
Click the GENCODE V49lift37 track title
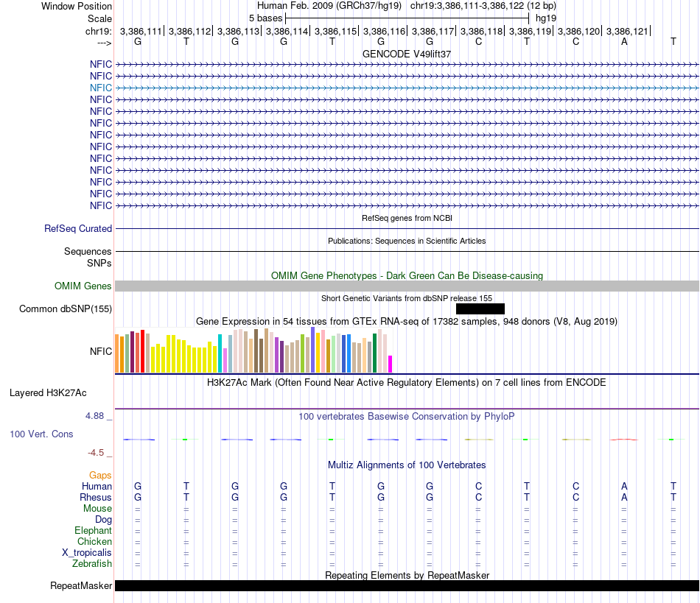pos(407,54)
